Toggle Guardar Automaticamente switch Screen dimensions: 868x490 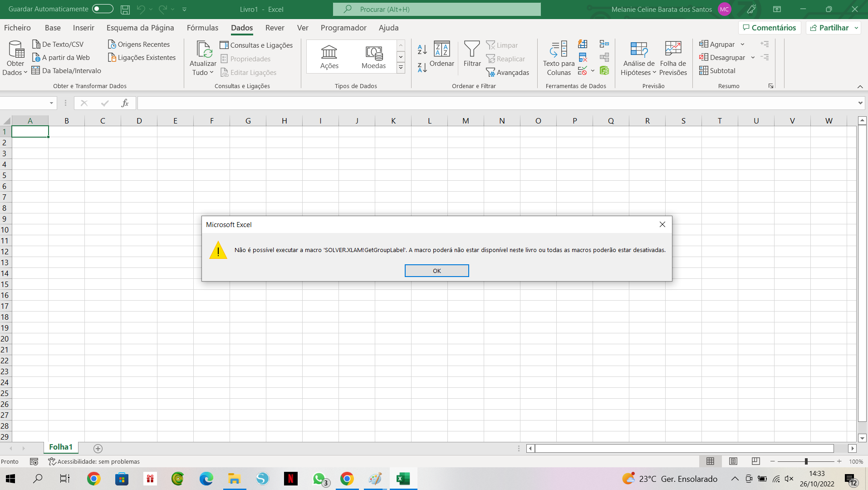point(103,9)
